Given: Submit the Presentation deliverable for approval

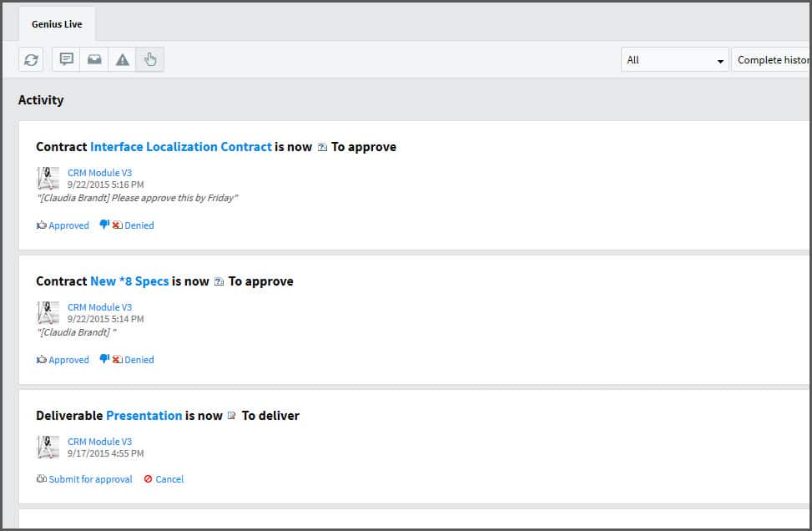Looking at the screenshot, I should (85, 479).
